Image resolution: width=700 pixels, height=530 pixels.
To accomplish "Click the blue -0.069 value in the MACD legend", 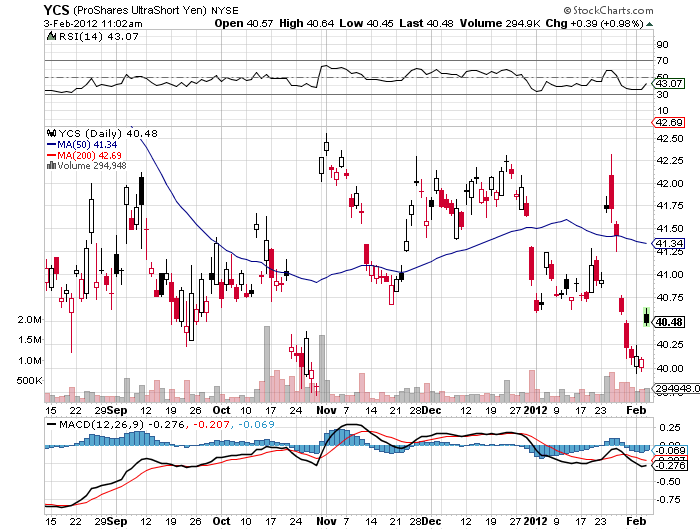I will click(x=256, y=424).
